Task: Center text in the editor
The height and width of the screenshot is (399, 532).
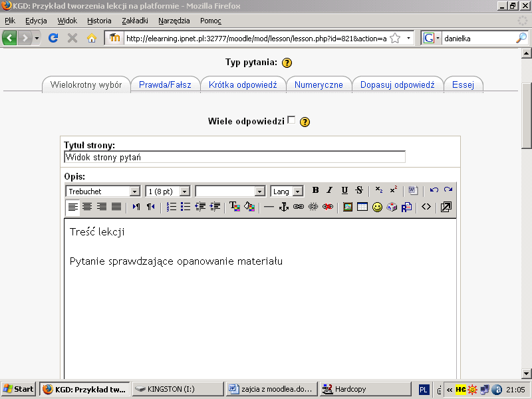Action: (87, 207)
